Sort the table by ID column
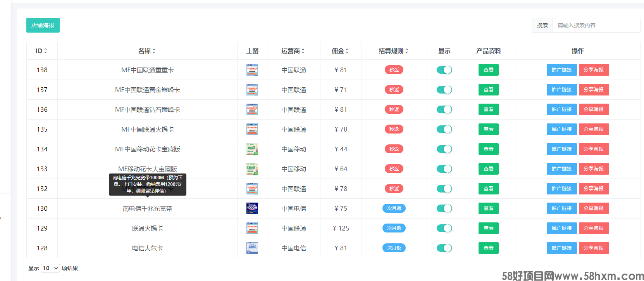This screenshot has height=281, width=644. coord(41,51)
